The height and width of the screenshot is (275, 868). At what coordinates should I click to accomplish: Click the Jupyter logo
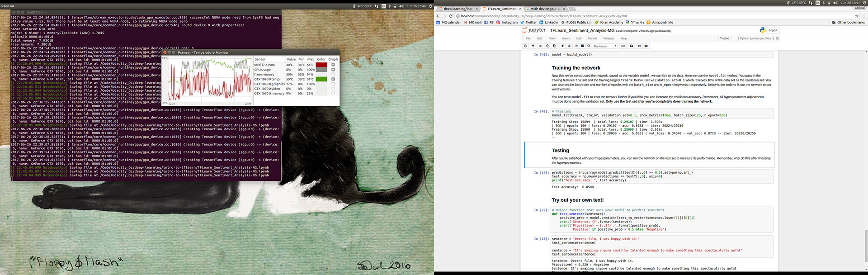533,30
